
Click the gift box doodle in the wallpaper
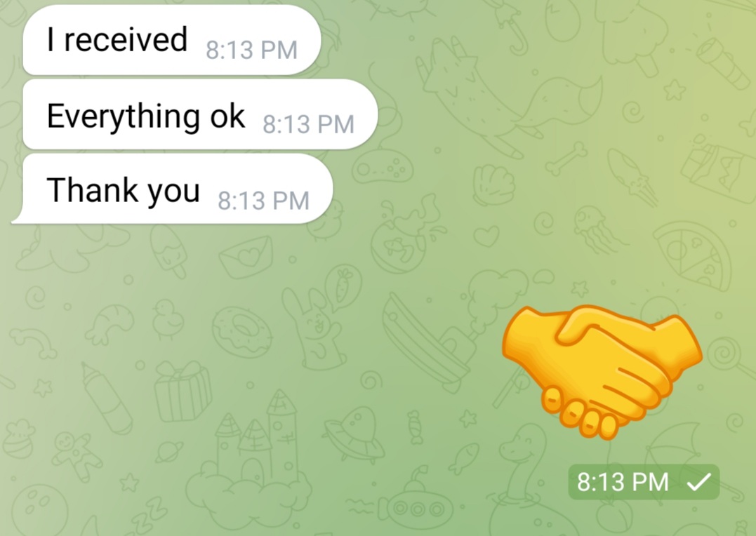[x=183, y=392]
